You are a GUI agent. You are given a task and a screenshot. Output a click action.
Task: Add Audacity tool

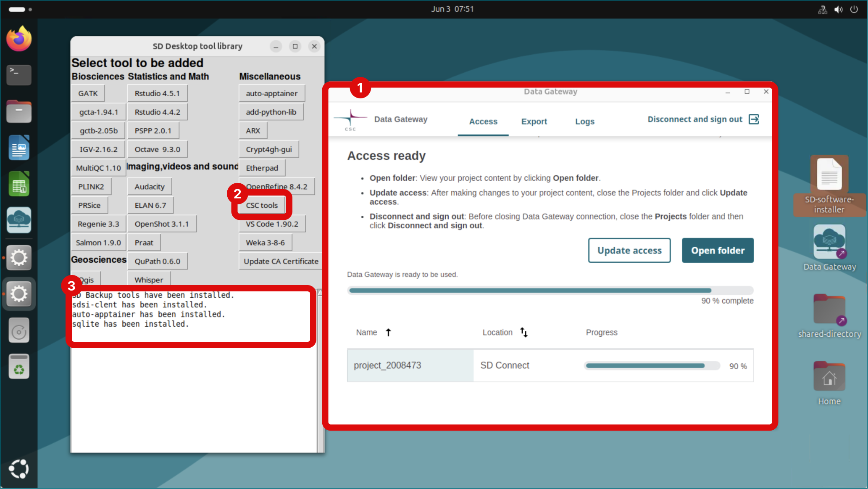pyautogui.click(x=150, y=187)
